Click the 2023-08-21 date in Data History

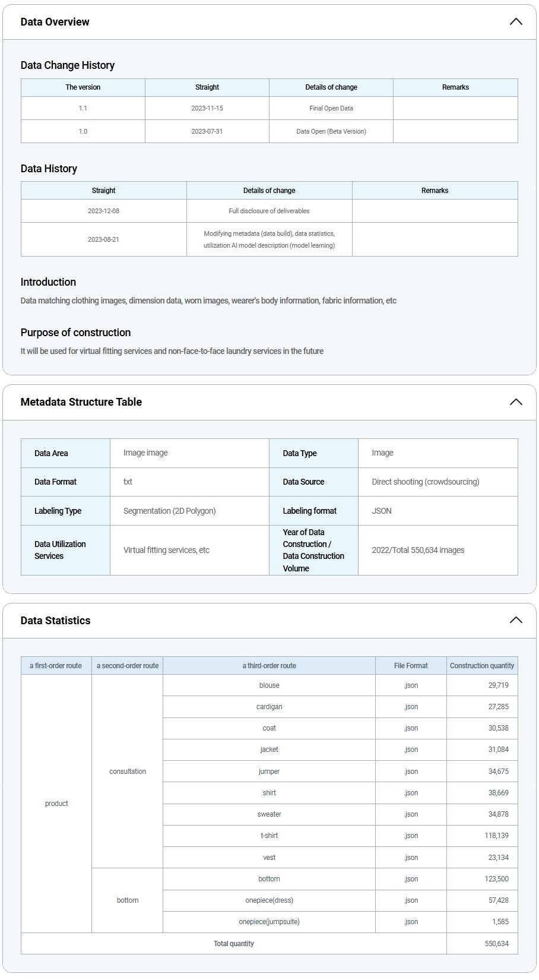103,239
